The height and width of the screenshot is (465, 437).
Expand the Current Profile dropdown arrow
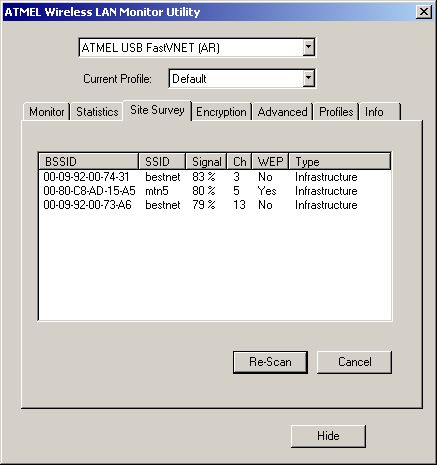[x=308, y=79]
